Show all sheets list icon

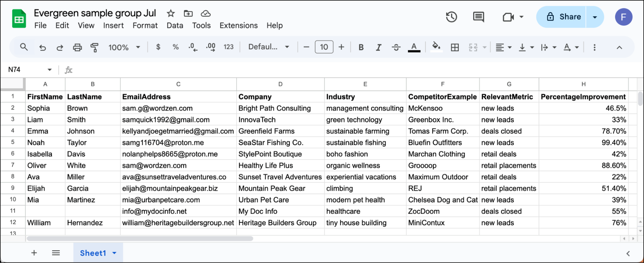pyautogui.click(x=56, y=253)
